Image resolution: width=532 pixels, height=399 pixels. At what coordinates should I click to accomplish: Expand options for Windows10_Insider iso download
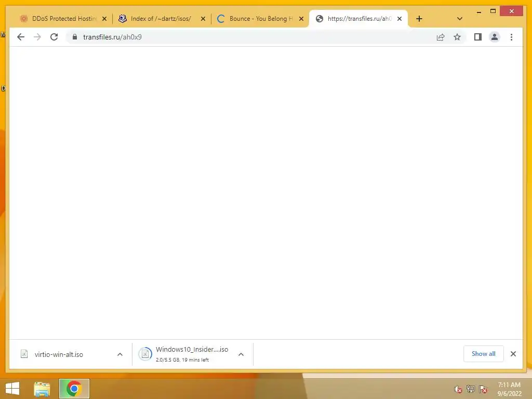click(241, 354)
